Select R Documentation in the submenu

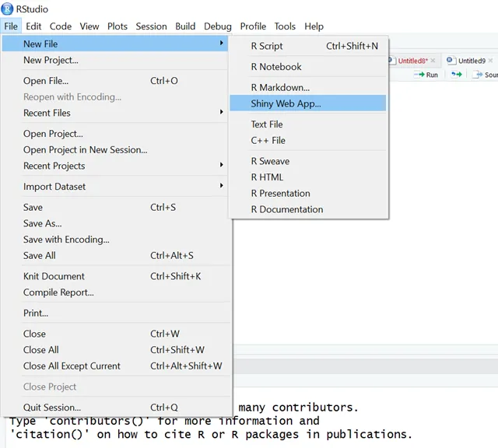(308, 209)
